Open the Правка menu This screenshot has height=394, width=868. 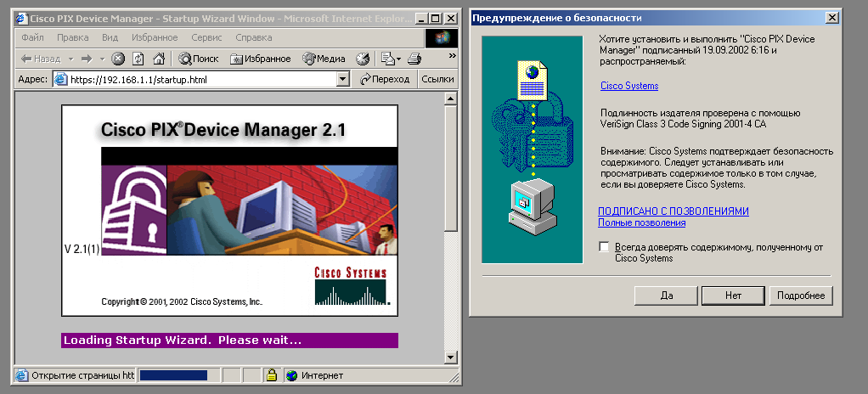pos(72,37)
